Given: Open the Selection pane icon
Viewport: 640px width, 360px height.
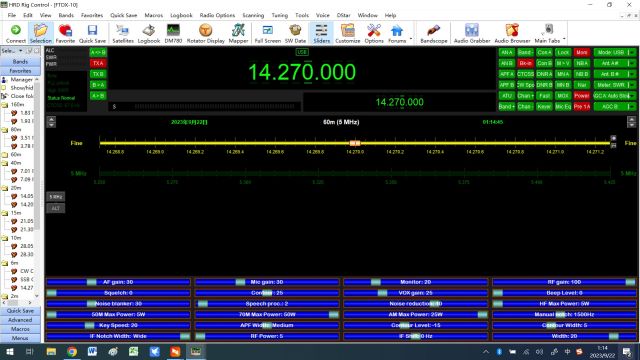Looking at the screenshot, I should pyautogui.click(x=41, y=33).
